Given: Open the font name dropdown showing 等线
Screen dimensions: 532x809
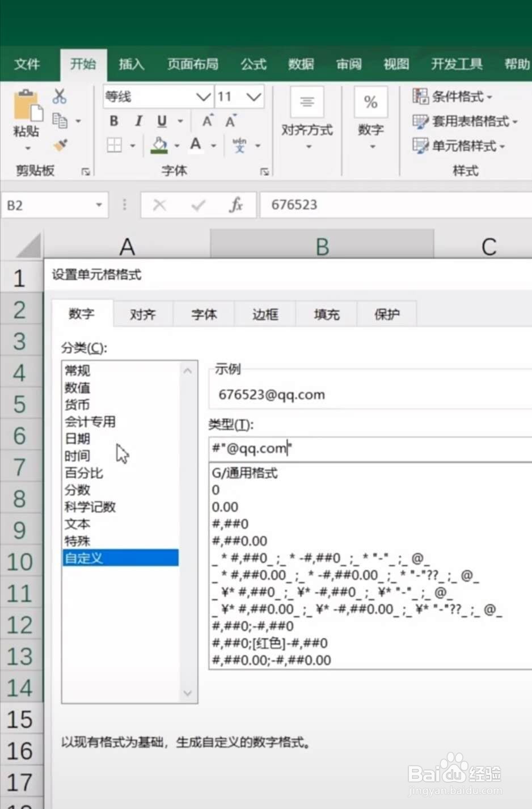Looking at the screenshot, I should pyautogui.click(x=203, y=96).
